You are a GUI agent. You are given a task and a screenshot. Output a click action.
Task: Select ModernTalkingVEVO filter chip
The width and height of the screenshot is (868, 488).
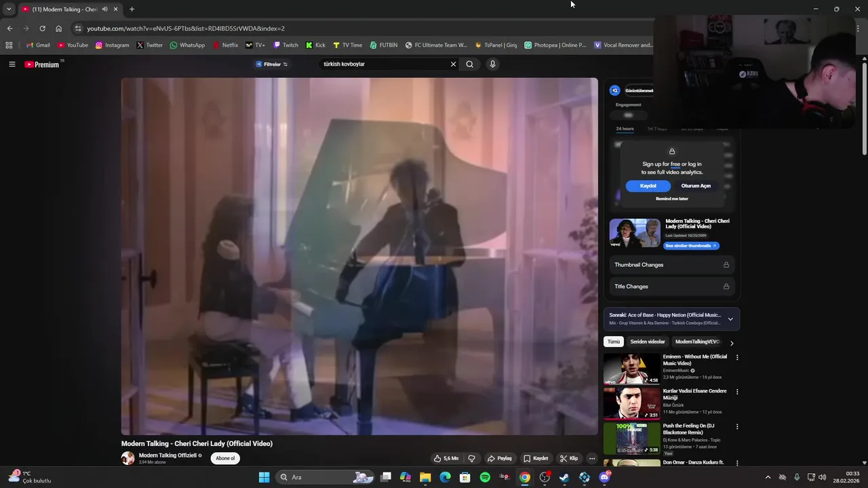pyautogui.click(x=696, y=342)
